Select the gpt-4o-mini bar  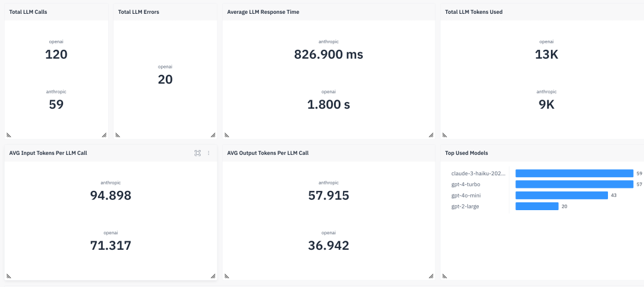coord(562,196)
